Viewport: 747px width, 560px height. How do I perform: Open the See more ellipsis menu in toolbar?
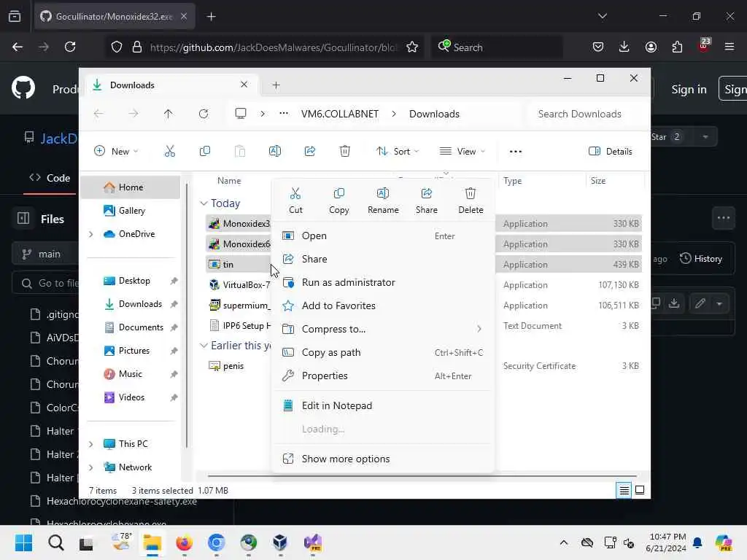coord(516,152)
